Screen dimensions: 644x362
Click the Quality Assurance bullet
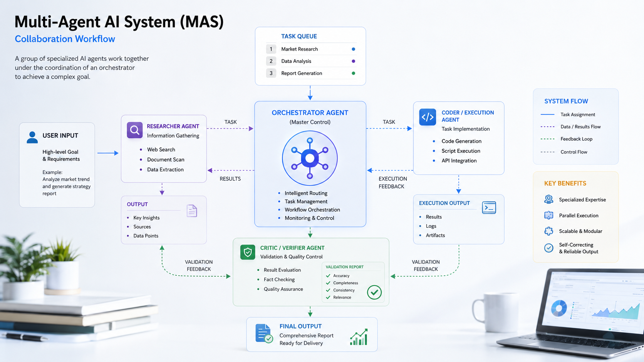pos(280,289)
